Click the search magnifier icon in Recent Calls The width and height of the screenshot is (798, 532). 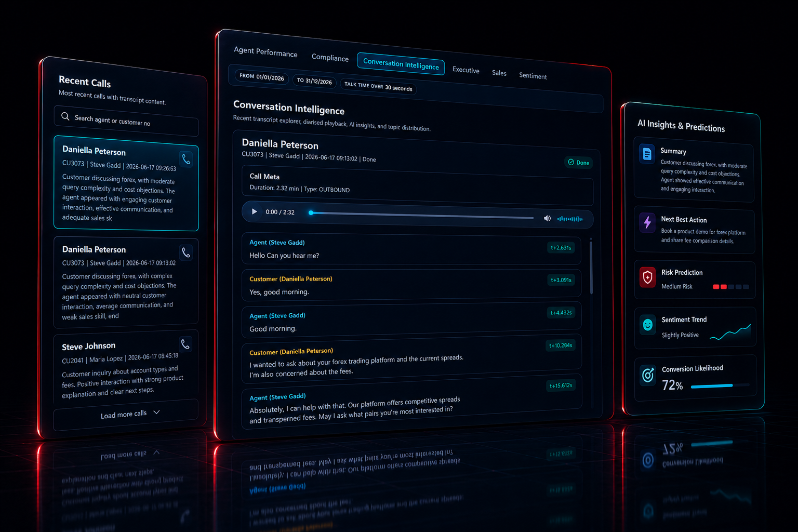point(65,116)
